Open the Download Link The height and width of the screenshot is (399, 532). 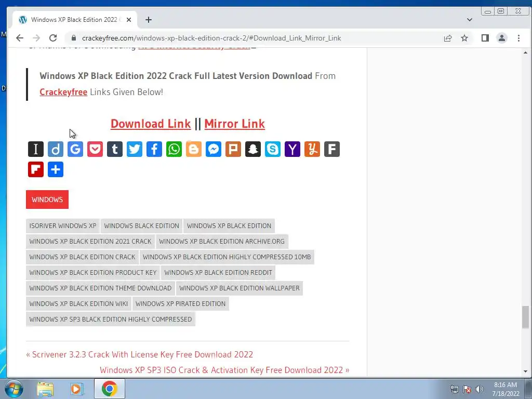(x=151, y=124)
